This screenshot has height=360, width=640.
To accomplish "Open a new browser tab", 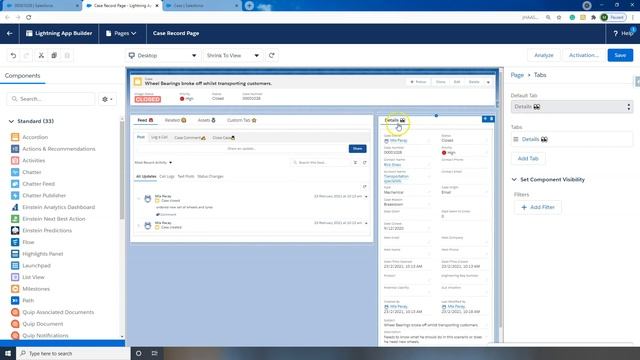I will click(249, 6).
